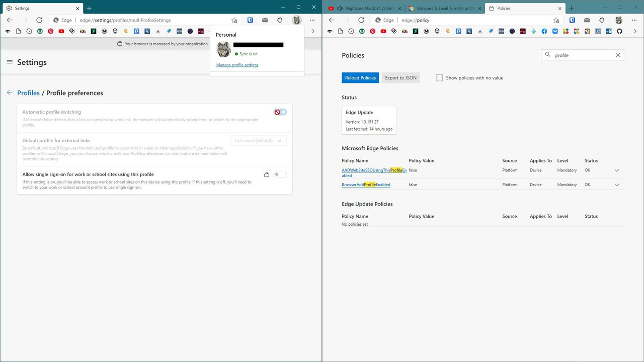Screen dimensions: 644x362
Task: Add Settings page to favorites star icon
Action: (234, 20)
